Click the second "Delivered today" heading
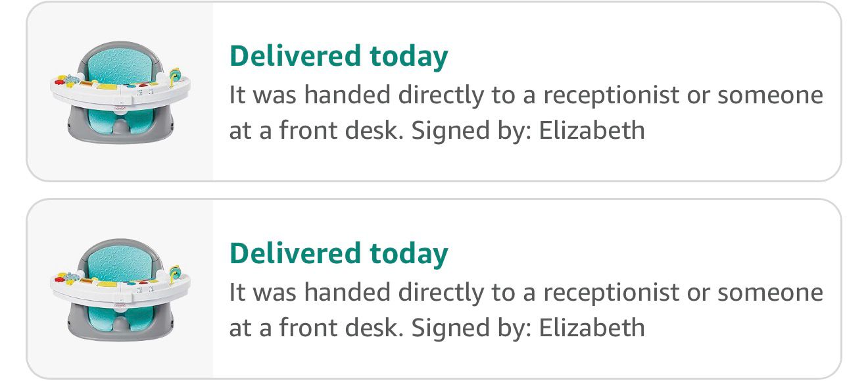The height and width of the screenshot is (381, 868). coord(339,254)
